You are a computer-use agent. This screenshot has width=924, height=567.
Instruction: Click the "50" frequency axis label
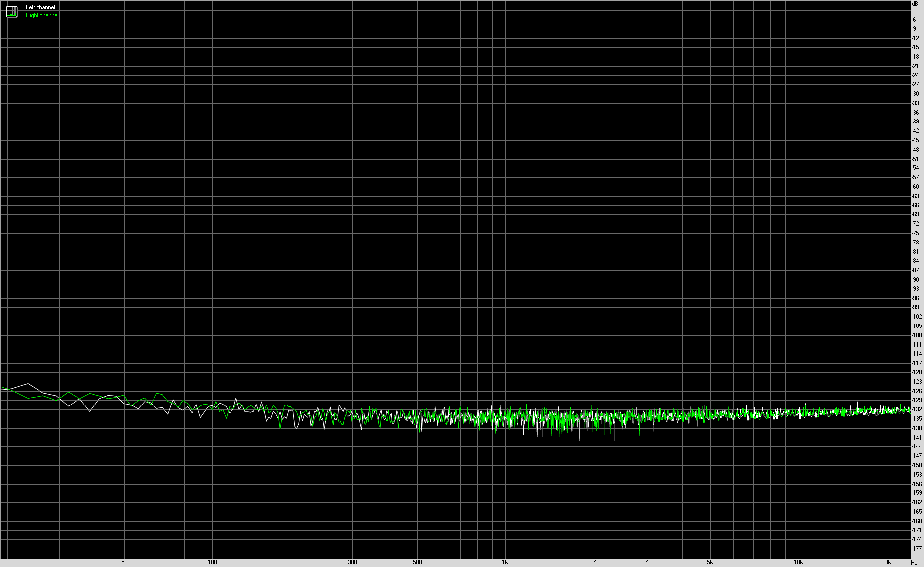coord(124,562)
